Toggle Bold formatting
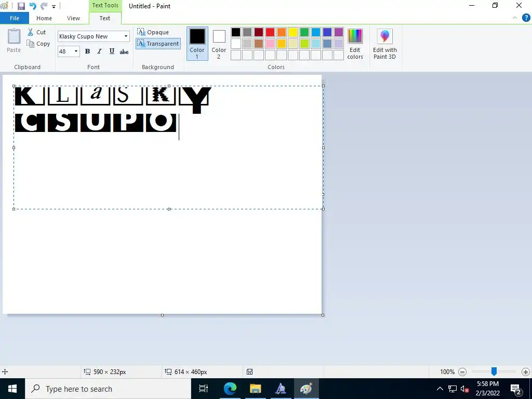The width and height of the screenshot is (532, 399). (87, 51)
